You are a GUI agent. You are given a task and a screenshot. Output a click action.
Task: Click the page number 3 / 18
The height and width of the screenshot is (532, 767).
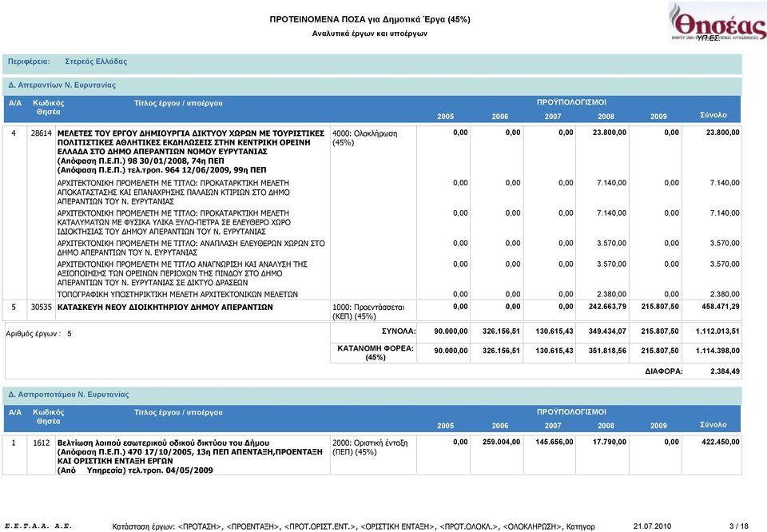[738, 526]
